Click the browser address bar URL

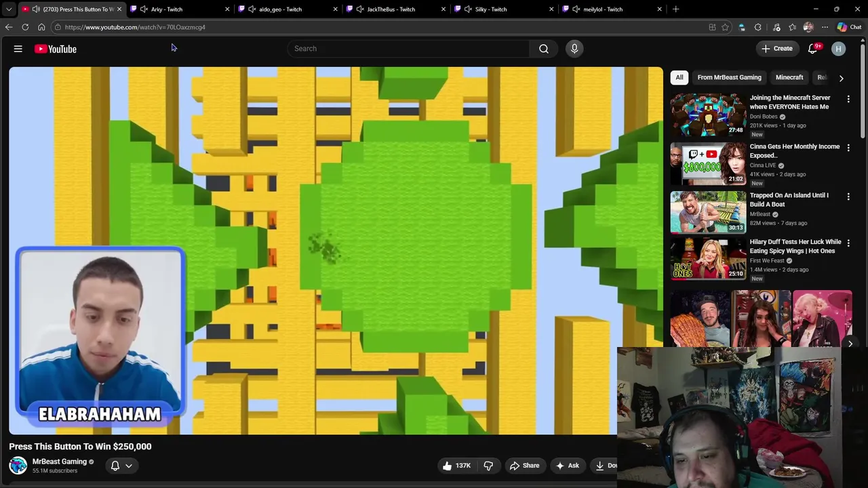(x=135, y=27)
